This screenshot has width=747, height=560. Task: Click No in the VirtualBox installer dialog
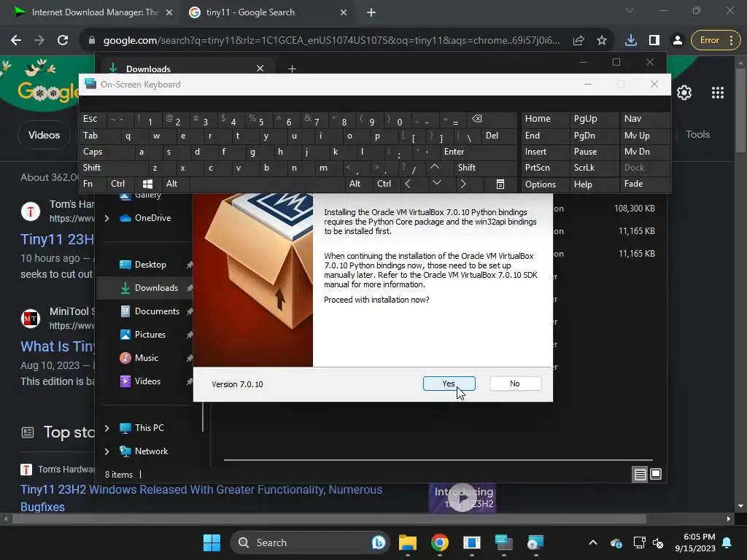515,384
